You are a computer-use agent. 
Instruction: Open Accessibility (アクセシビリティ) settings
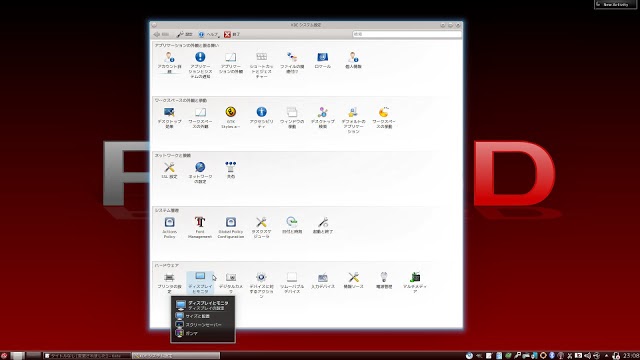tap(262, 118)
